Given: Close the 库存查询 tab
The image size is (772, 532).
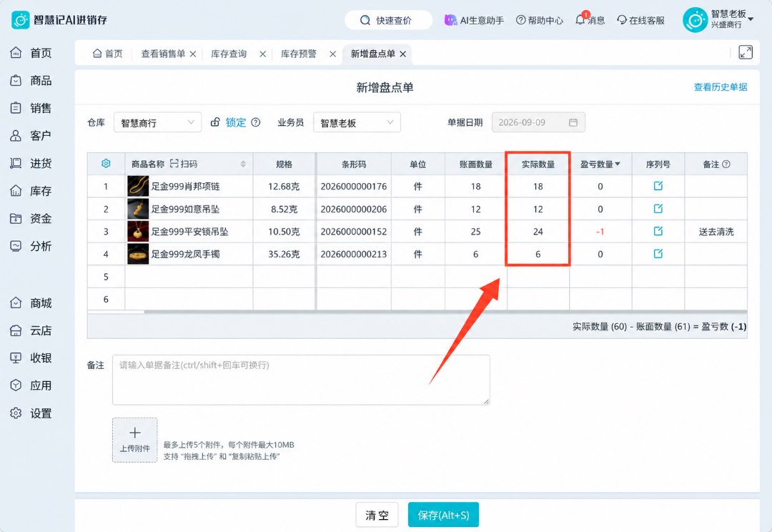Looking at the screenshot, I should point(263,54).
